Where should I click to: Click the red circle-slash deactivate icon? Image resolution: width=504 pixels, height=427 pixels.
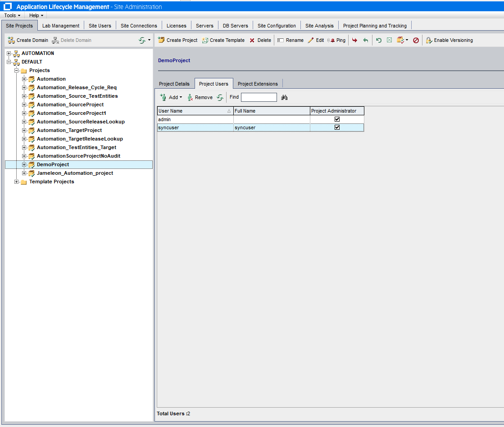pyautogui.click(x=416, y=40)
